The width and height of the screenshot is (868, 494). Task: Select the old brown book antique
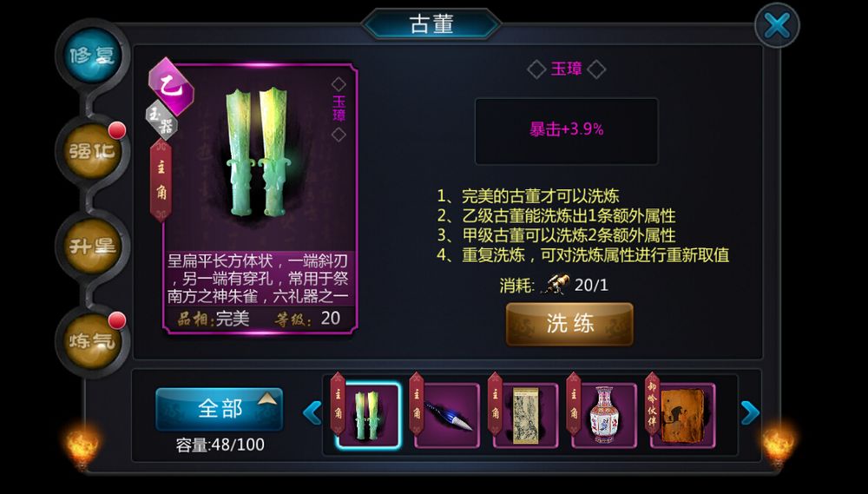pyautogui.click(x=682, y=415)
